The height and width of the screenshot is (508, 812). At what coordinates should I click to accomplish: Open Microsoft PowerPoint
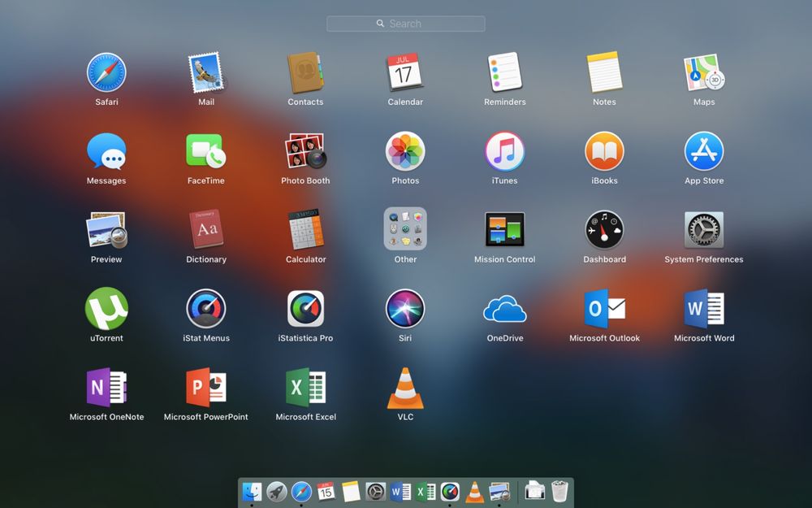coord(206,387)
